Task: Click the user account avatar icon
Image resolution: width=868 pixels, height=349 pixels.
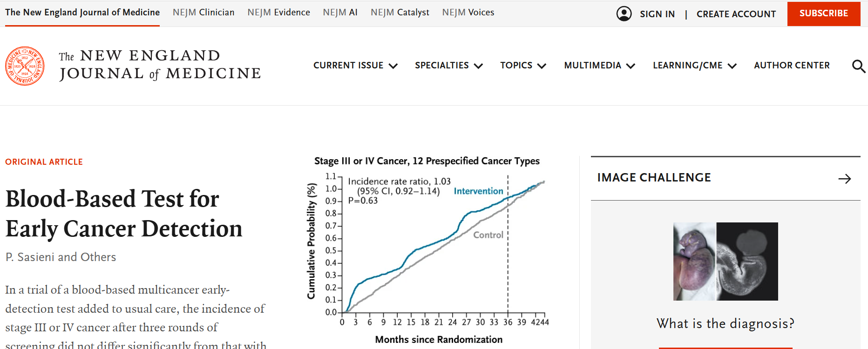Action: coord(624,13)
